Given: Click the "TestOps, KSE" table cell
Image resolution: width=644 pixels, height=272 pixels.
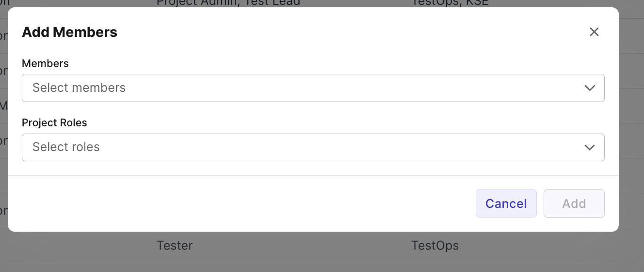Looking at the screenshot, I should 450,3.
